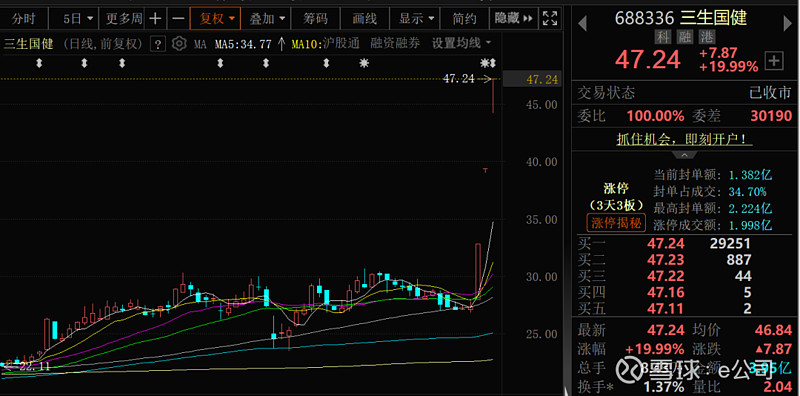Screen dimensions: 800x396
Task: Click 当前封单额 1.382亿 value
Action: click(750, 176)
